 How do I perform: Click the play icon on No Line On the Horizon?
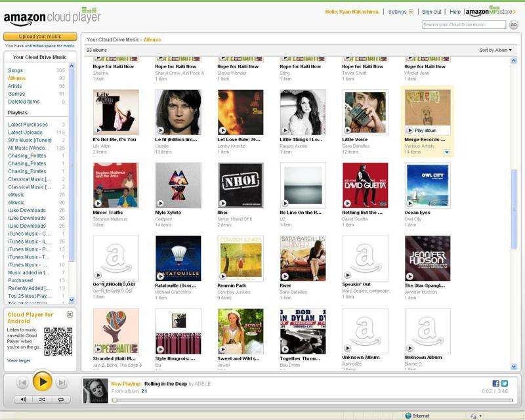coord(285,203)
